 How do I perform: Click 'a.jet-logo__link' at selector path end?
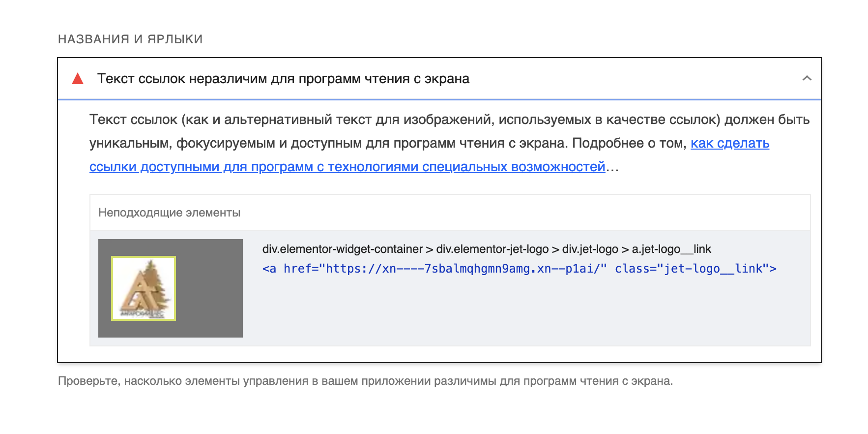pos(671,249)
